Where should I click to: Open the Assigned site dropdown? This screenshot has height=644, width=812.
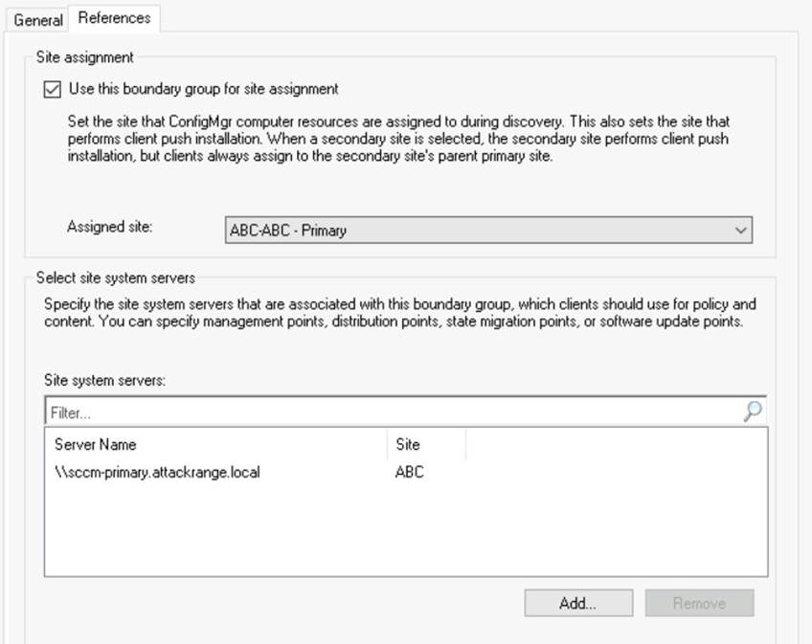488,230
